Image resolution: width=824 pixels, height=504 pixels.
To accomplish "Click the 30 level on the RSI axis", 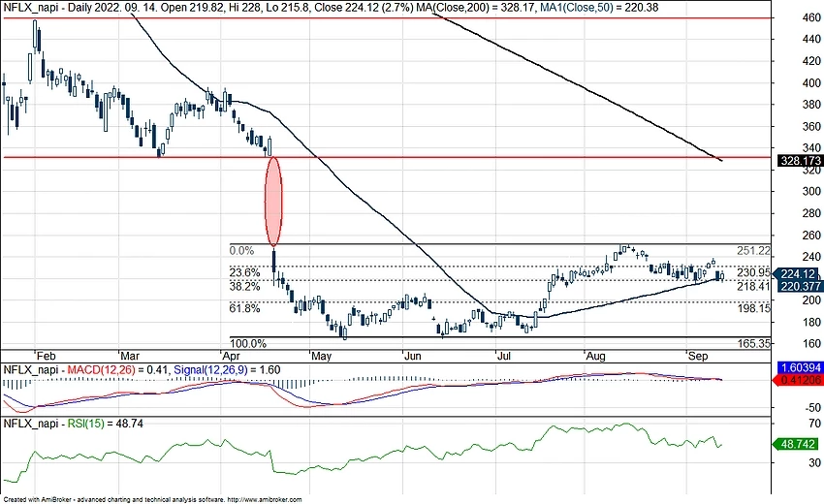I will coord(814,462).
